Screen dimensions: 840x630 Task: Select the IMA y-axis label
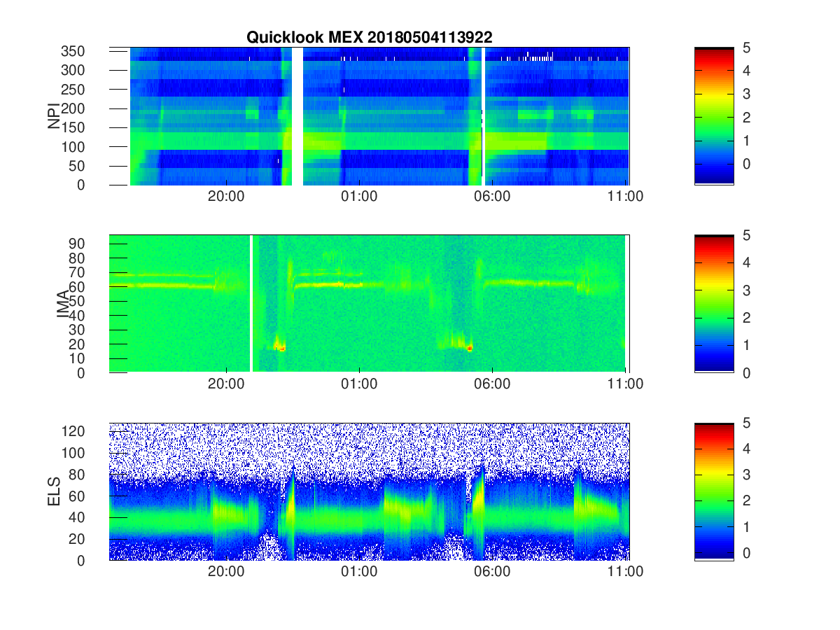63,304
